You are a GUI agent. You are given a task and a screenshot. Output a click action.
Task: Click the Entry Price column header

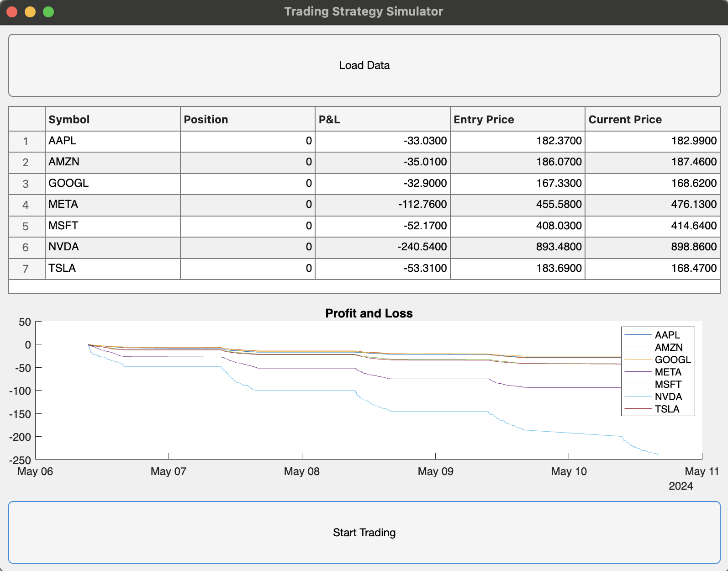(517, 119)
